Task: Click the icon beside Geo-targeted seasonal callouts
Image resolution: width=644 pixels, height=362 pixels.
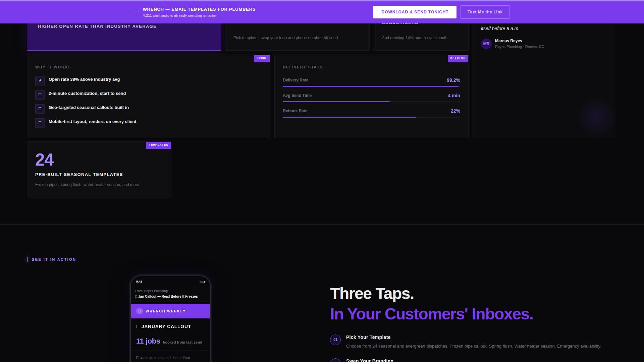Action: click(x=40, y=109)
